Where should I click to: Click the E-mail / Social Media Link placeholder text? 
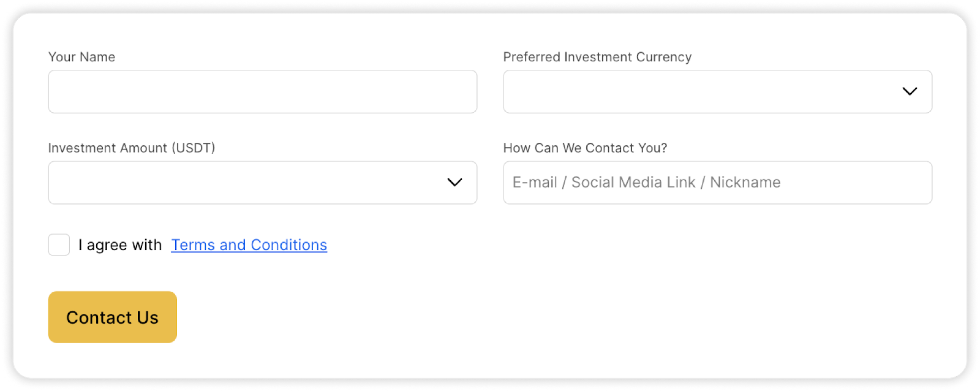coord(646,183)
